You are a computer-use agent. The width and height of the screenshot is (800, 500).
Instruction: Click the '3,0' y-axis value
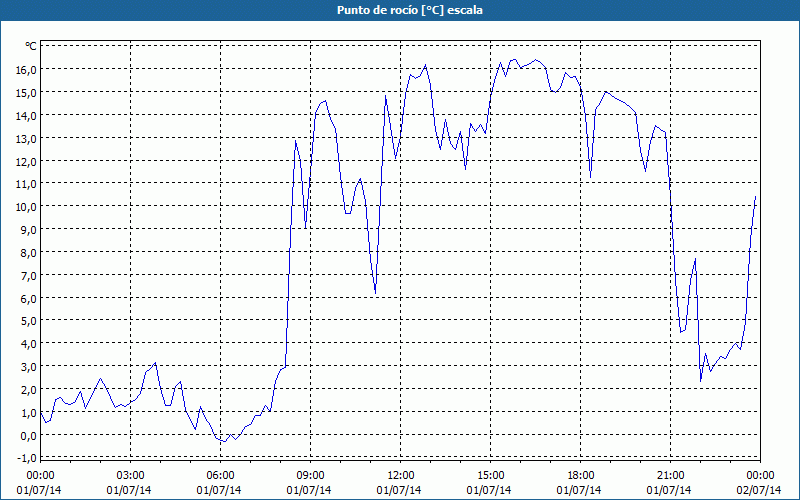tap(29, 367)
